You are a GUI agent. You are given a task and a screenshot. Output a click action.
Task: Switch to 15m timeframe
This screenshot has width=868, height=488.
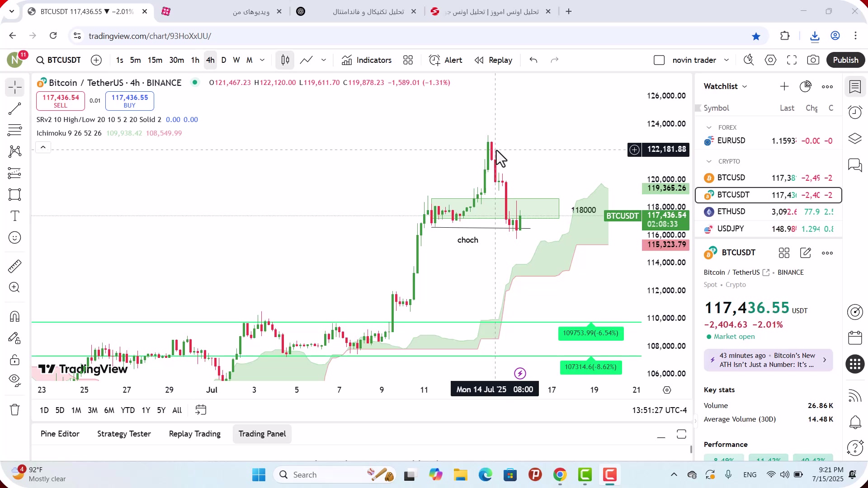click(x=155, y=60)
